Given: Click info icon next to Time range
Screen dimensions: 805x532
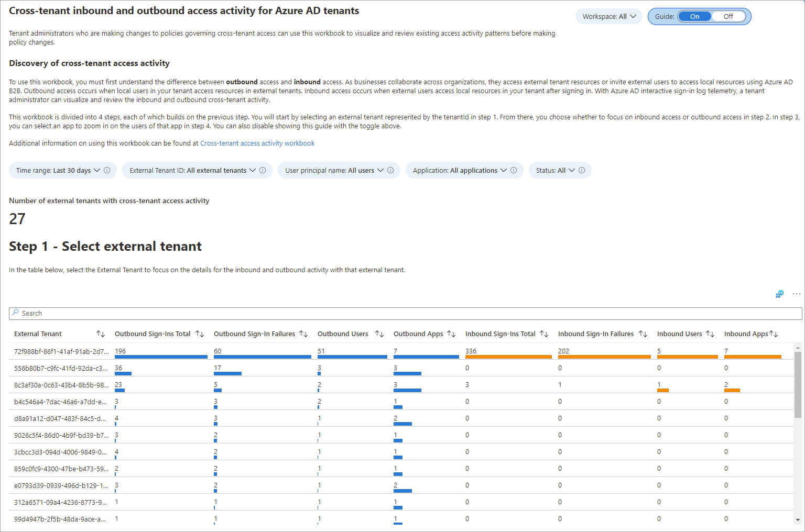Looking at the screenshot, I should pyautogui.click(x=107, y=170).
